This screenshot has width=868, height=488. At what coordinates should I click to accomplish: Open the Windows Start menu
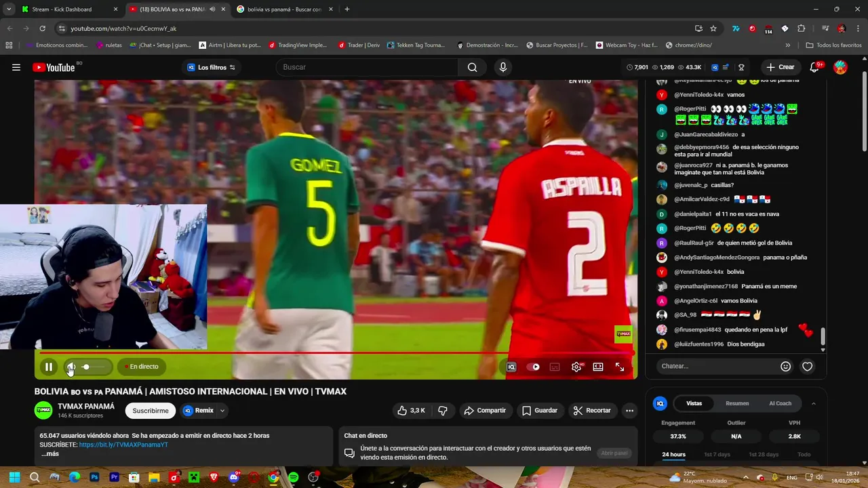[x=14, y=477]
